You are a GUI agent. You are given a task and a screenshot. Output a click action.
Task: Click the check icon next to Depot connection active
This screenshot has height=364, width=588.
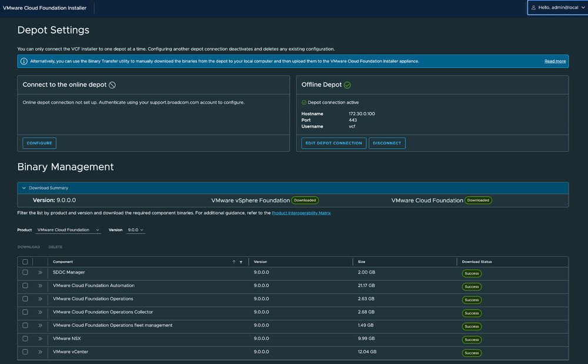point(304,102)
